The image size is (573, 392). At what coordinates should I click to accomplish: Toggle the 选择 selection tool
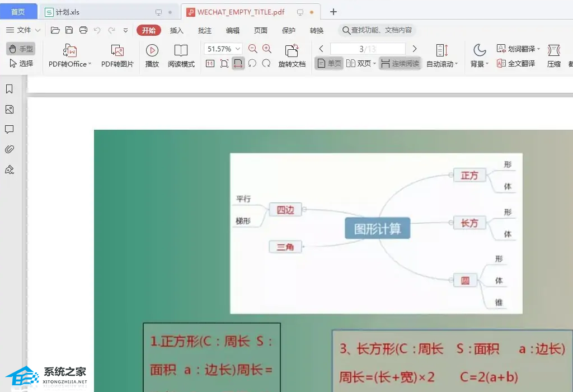[21, 64]
